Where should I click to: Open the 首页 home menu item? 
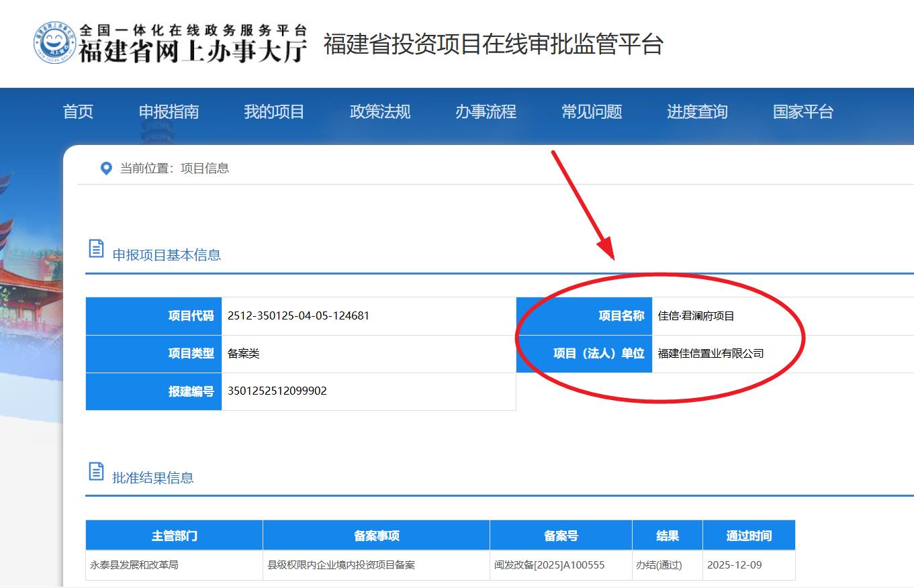[78, 111]
